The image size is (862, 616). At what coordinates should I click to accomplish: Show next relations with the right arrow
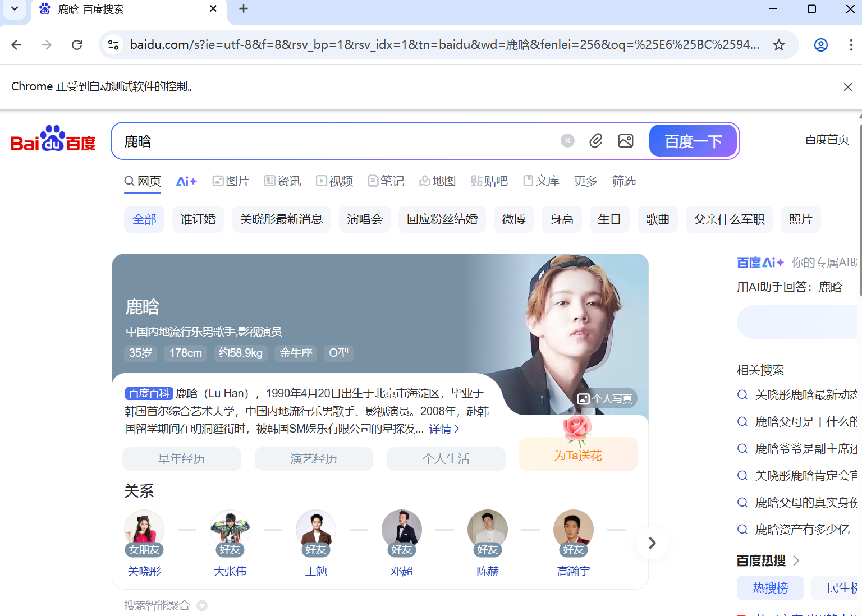pos(652,543)
